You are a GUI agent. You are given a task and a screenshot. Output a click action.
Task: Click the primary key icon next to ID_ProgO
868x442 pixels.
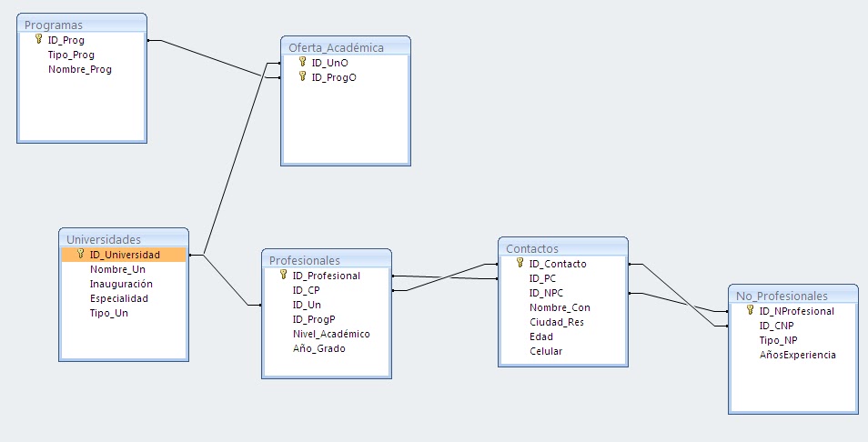coord(302,76)
